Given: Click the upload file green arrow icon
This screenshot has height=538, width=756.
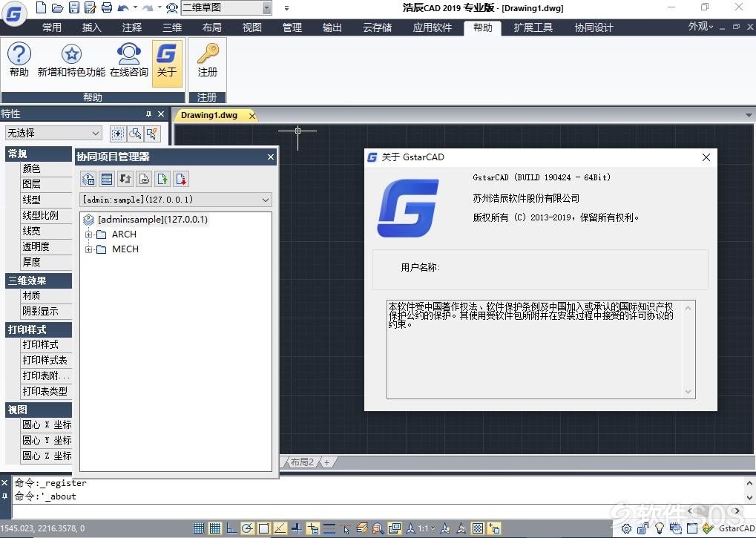Looking at the screenshot, I should [x=163, y=180].
